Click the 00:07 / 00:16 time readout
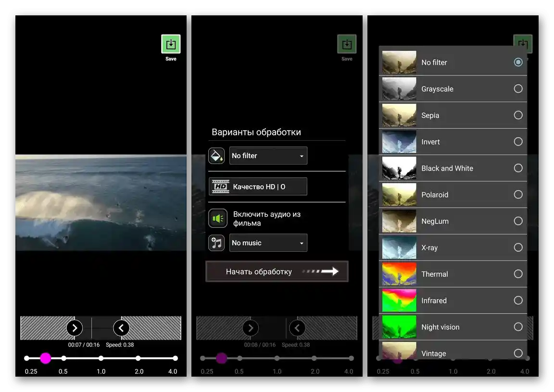The width and height of the screenshot is (554, 392). (x=84, y=345)
